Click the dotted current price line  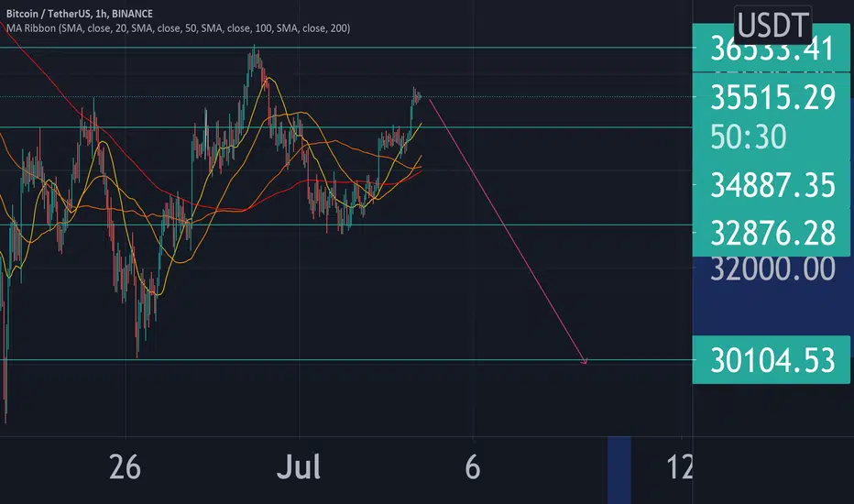pos(550,96)
